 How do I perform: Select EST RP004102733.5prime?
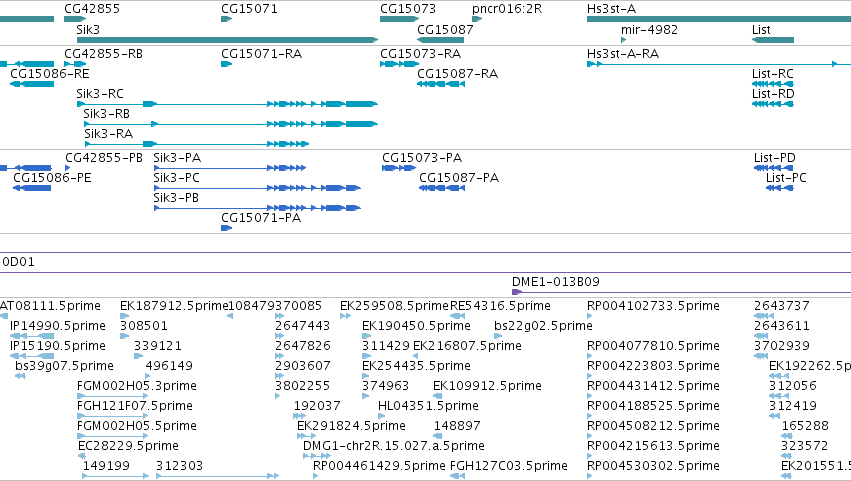(x=653, y=306)
